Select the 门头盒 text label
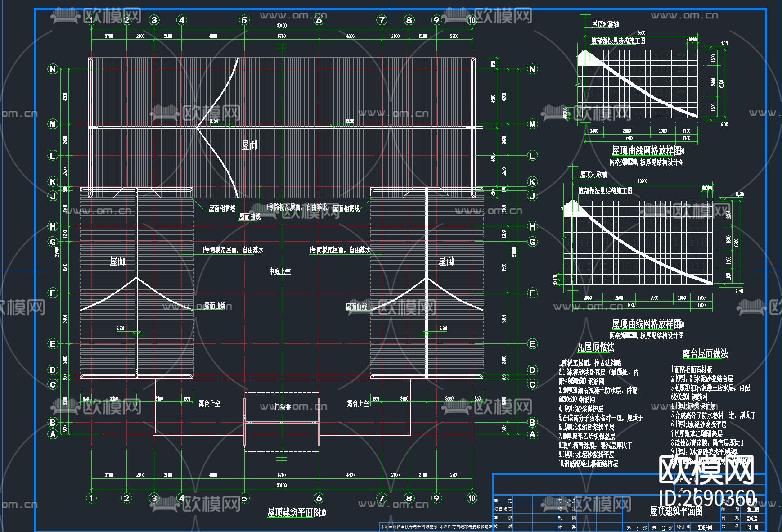The width and height of the screenshot is (782, 532). [x=283, y=407]
